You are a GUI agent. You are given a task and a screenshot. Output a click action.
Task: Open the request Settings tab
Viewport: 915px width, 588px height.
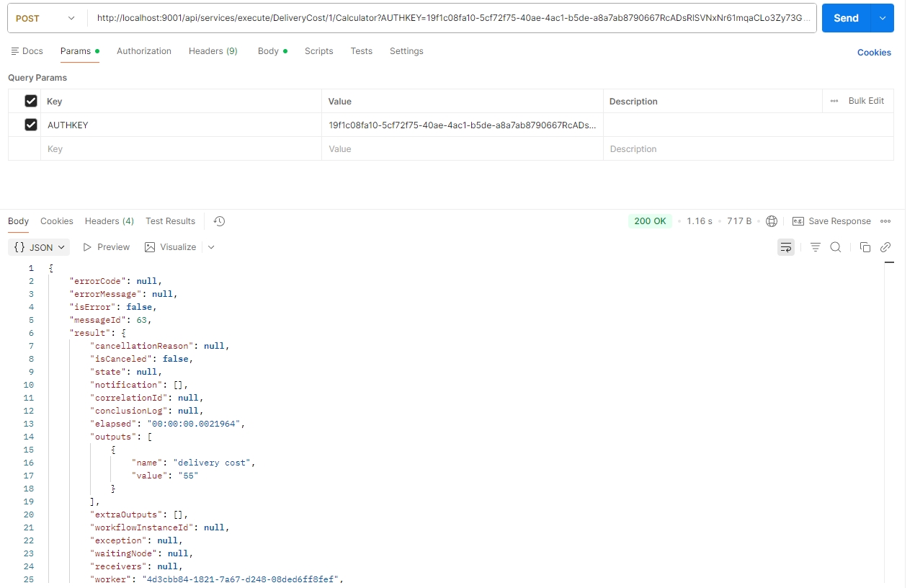406,51
